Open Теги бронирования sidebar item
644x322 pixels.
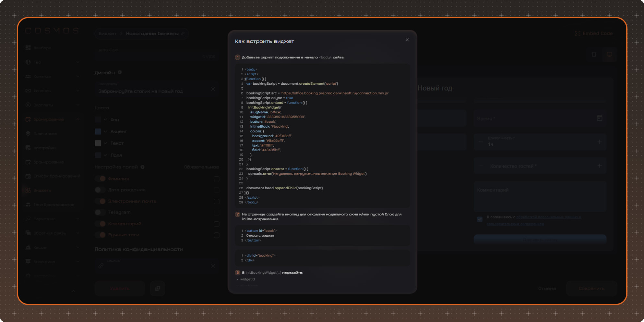[x=50, y=204]
